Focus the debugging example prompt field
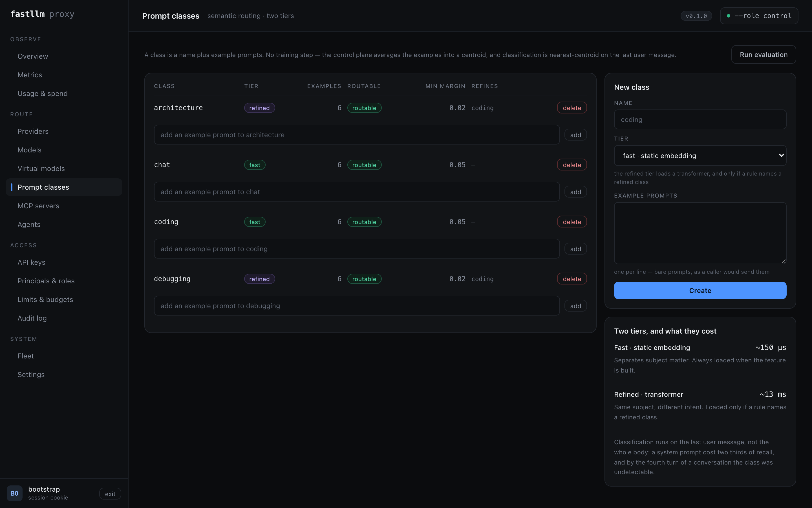Screen dimensions: 812x508 coord(357,306)
